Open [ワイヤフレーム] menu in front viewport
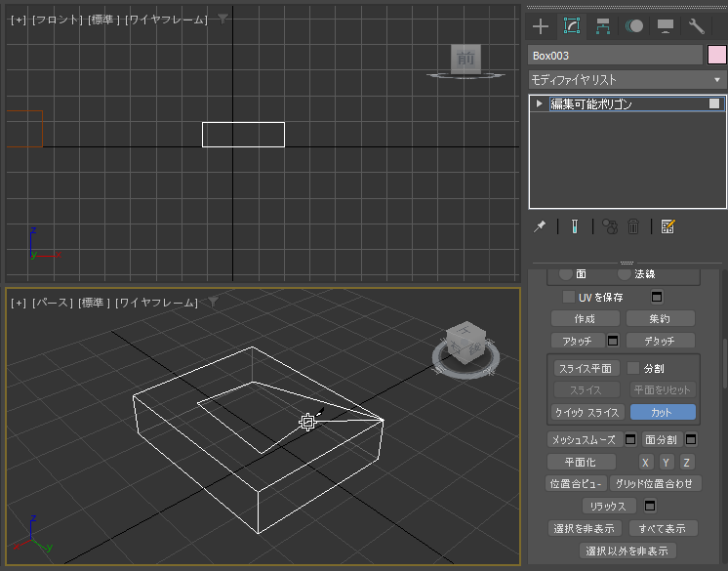728x571 pixels. click(x=166, y=20)
